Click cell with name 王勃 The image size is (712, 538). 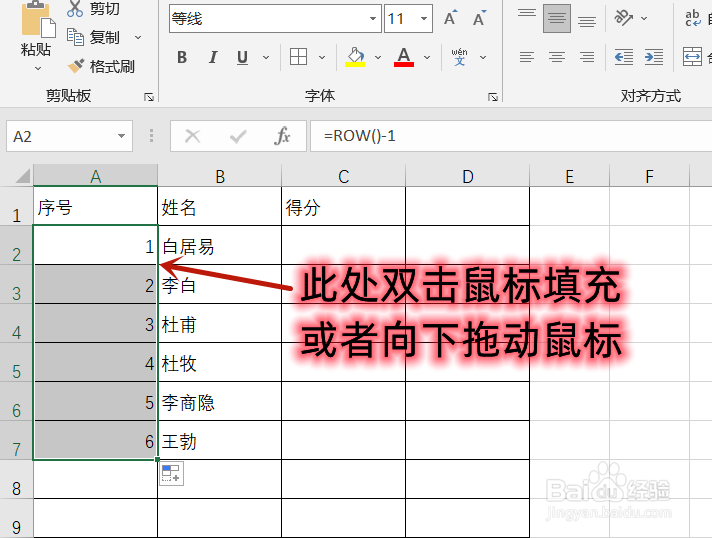[220, 441]
